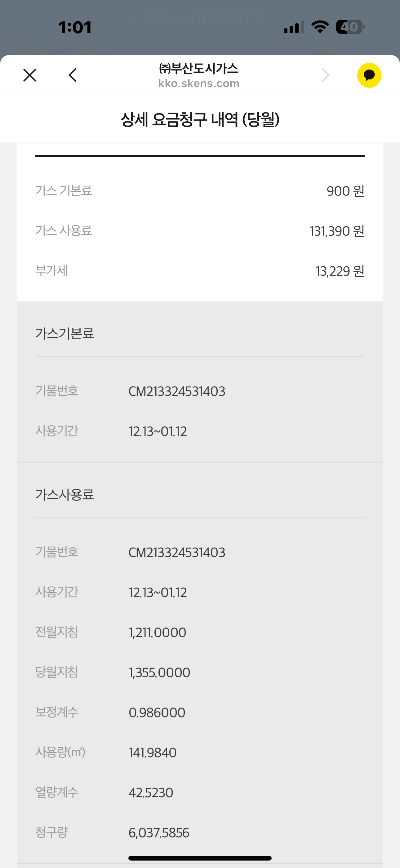Tap the 상세 요금청구 내역 (당월) heading
Screen dimensions: 400x868
point(200,120)
